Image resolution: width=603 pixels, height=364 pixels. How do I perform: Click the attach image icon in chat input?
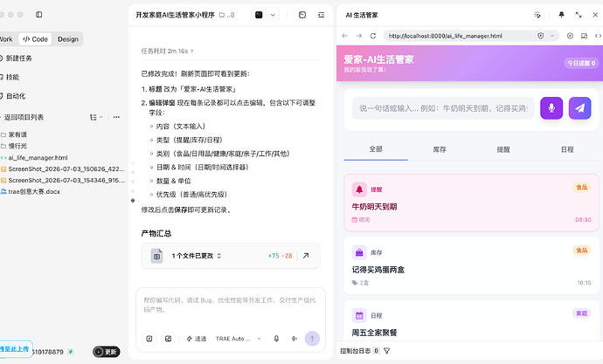[x=168, y=339]
